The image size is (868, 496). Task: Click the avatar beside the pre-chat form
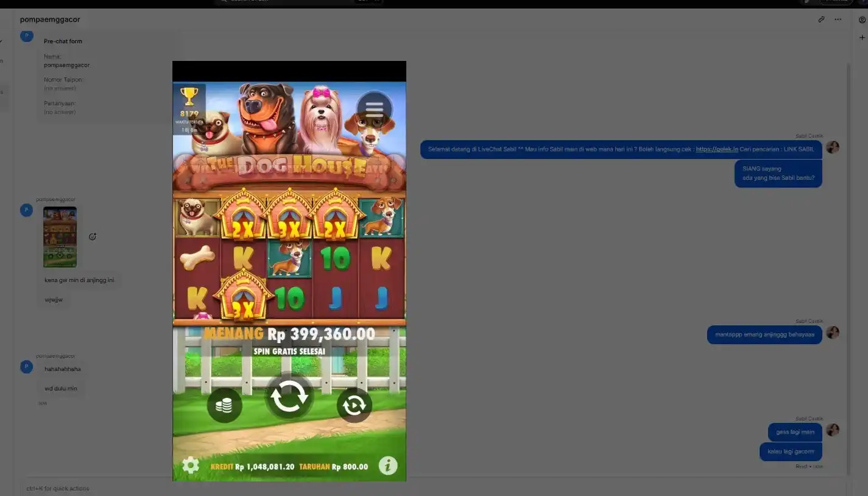26,36
